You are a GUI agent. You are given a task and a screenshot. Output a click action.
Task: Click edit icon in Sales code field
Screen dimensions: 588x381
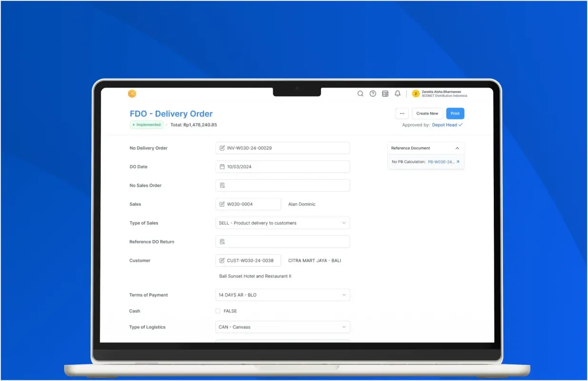(x=222, y=204)
